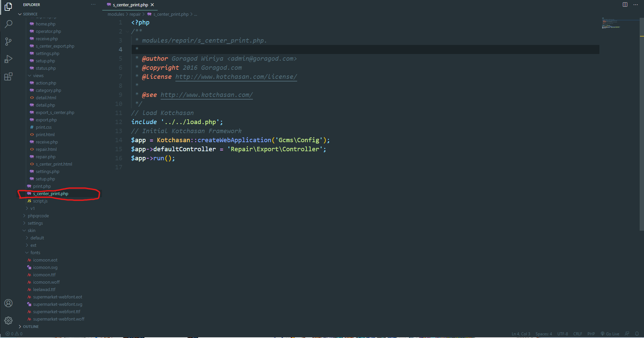644x338 pixels.
Task: Open icomoon.svg file
Action: pyautogui.click(x=45, y=268)
